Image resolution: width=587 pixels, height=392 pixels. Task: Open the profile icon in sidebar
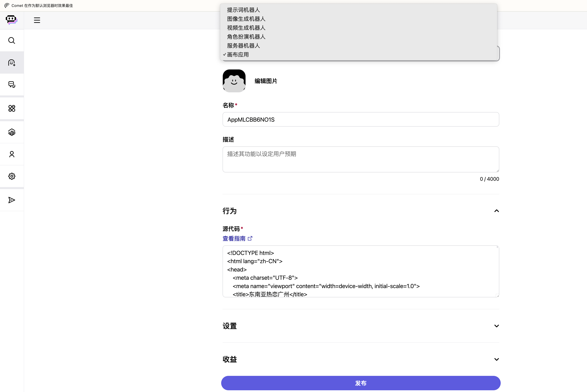12,154
